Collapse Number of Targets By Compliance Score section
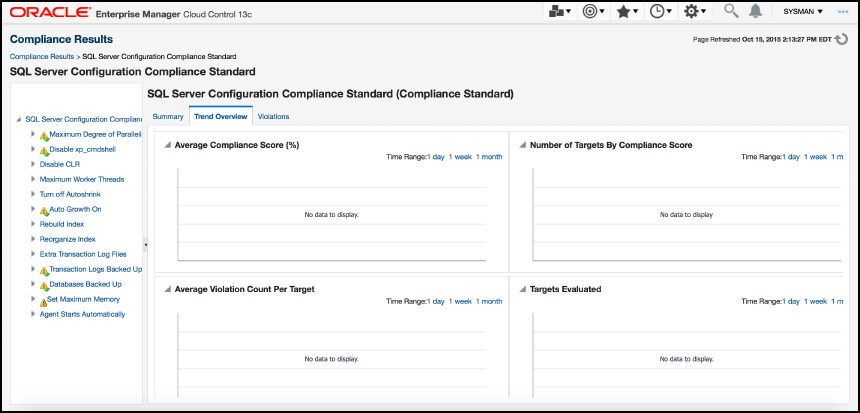860x413 pixels. (x=523, y=146)
